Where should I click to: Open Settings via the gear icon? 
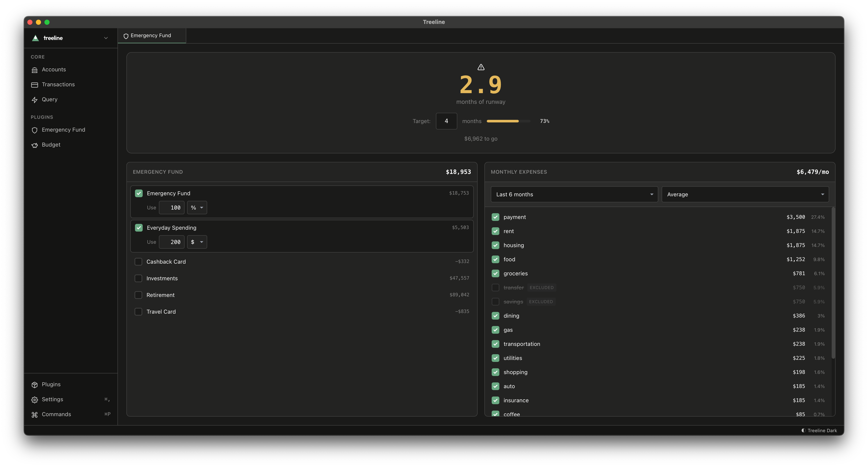coord(35,400)
